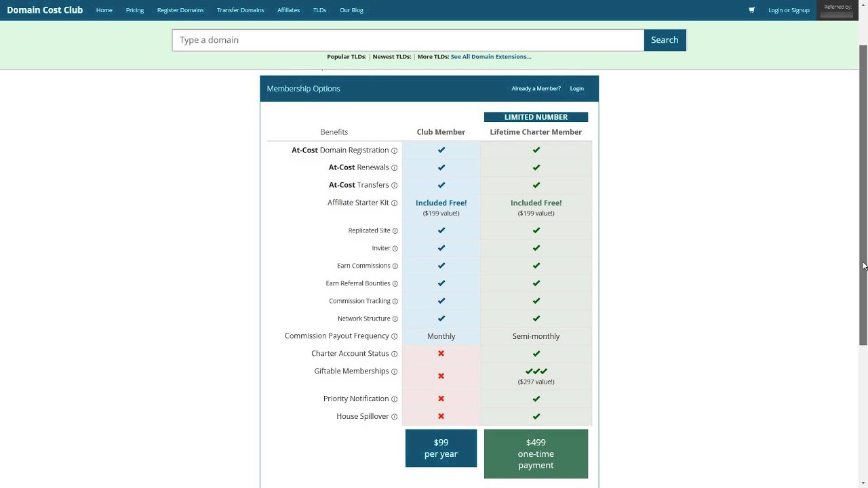Screen dimensions: 868x488
Task: Click LIMITED NUMBER badge
Action: click(536, 117)
